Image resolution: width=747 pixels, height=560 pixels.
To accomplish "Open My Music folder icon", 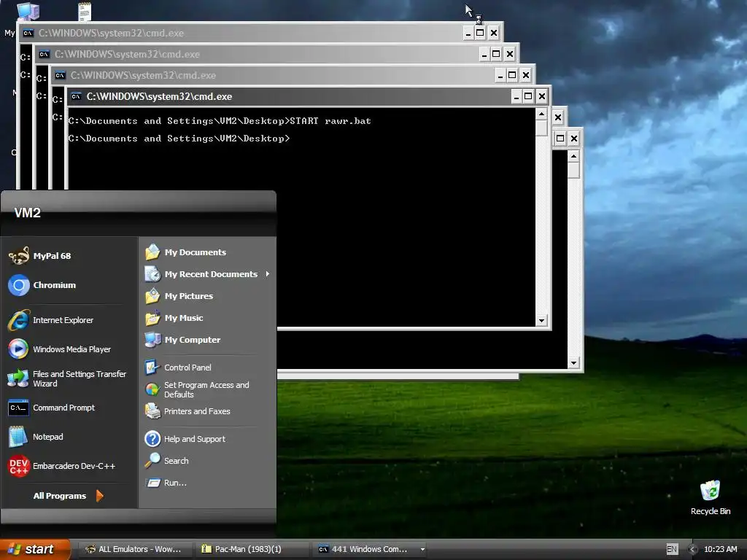I will pyautogui.click(x=152, y=318).
